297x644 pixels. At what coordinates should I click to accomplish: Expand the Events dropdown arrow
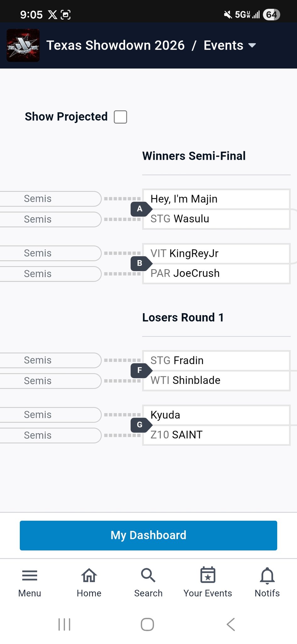252,45
